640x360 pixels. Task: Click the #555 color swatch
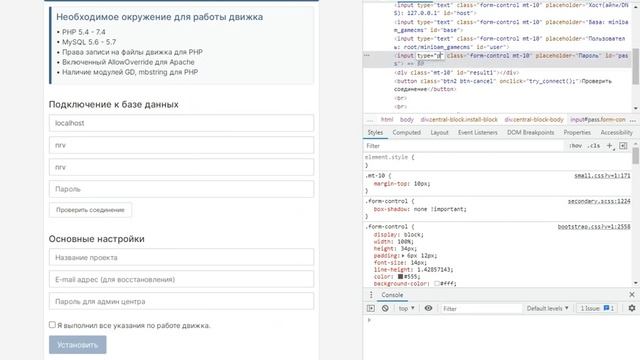tap(400, 276)
